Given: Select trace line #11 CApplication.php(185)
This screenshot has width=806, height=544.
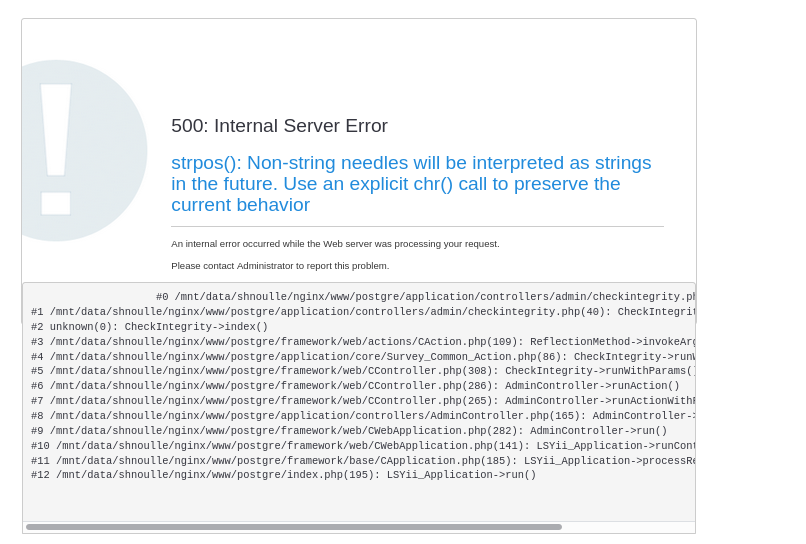Looking at the screenshot, I should [362, 461].
